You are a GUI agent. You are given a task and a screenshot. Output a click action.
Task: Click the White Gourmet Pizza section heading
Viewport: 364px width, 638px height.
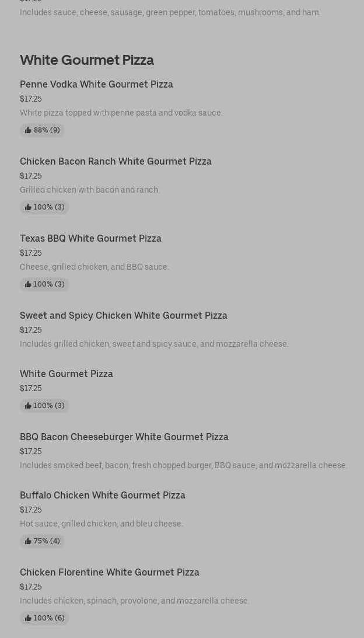tap(87, 60)
